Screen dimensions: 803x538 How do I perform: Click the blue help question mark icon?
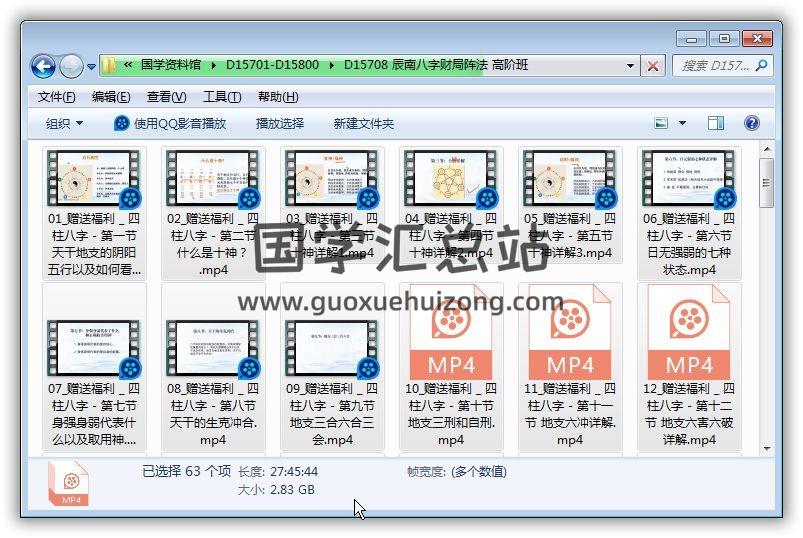tap(752, 123)
